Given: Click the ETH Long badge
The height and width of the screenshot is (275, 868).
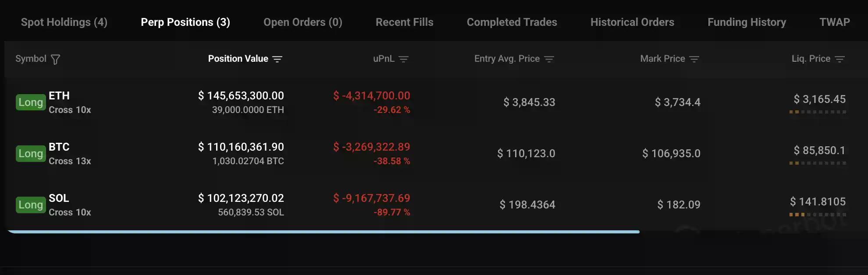Looking at the screenshot, I should (31, 102).
